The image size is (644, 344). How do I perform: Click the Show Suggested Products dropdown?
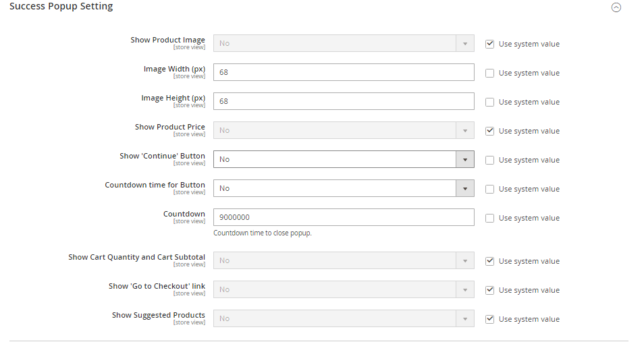(x=344, y=318)
